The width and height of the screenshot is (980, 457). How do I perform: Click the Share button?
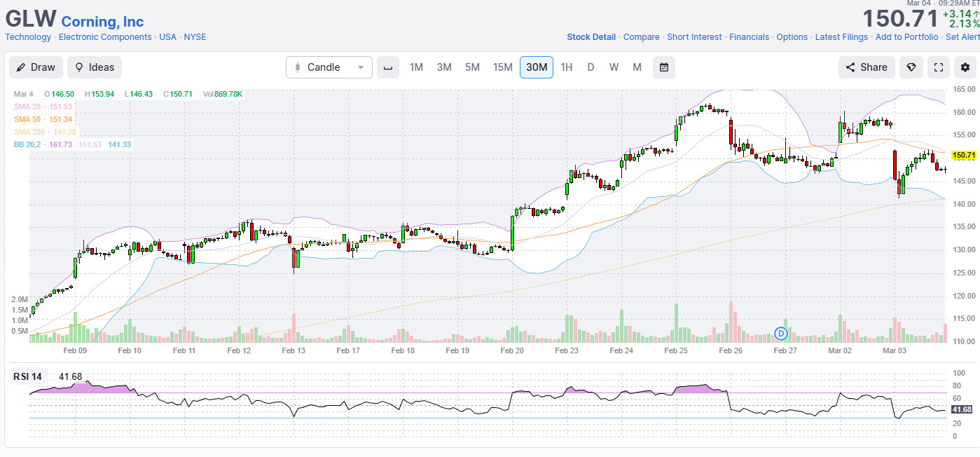(x=867, y=67)
